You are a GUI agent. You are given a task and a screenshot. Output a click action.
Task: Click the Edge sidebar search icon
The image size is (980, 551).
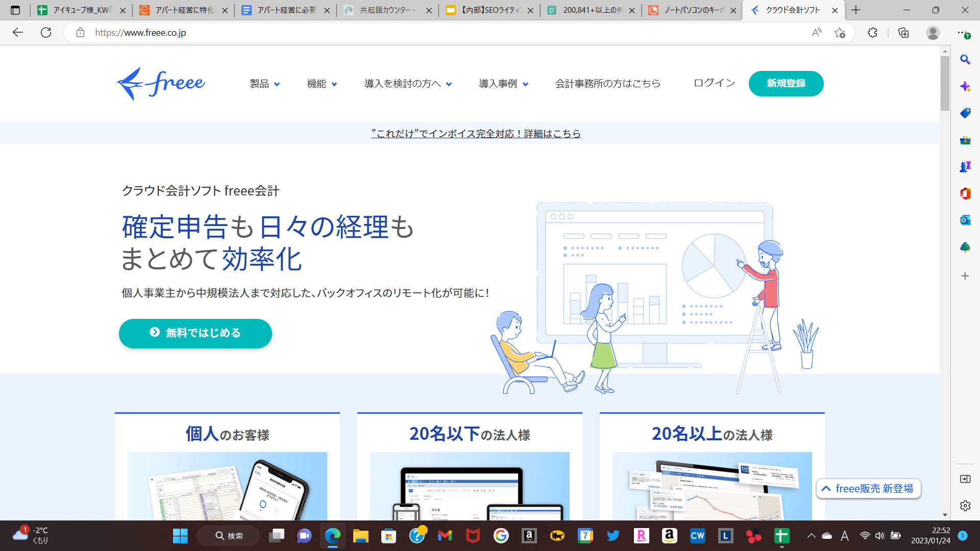point(965,60)
